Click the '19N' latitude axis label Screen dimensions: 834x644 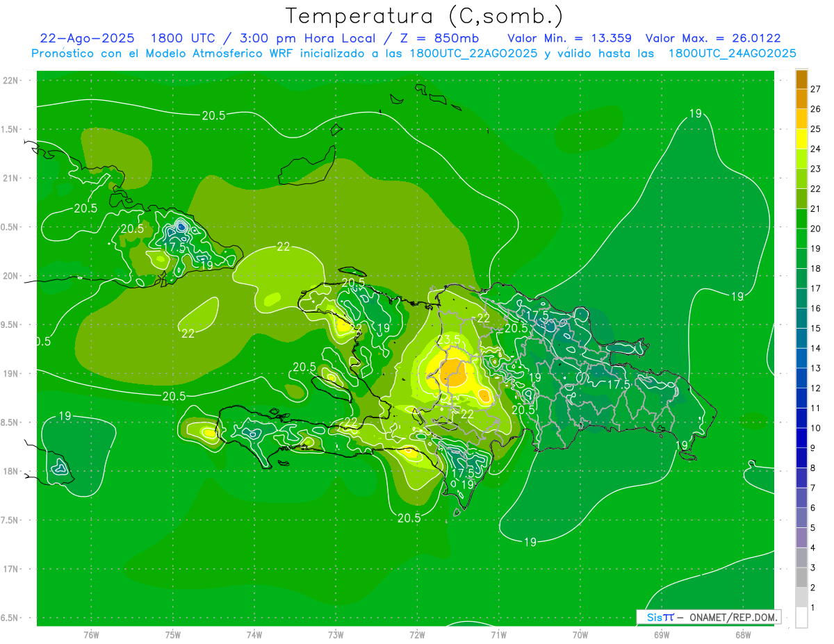[x=10, y=374]
